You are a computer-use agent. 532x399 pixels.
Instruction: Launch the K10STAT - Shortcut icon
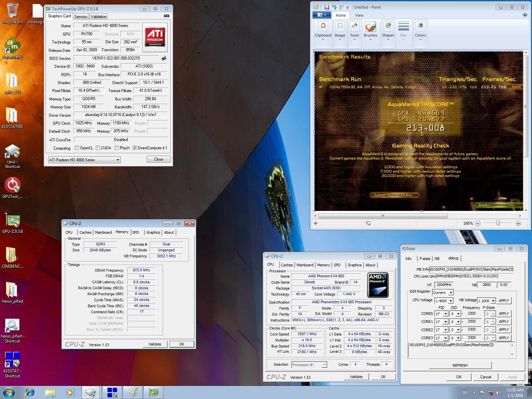(12, 365)
